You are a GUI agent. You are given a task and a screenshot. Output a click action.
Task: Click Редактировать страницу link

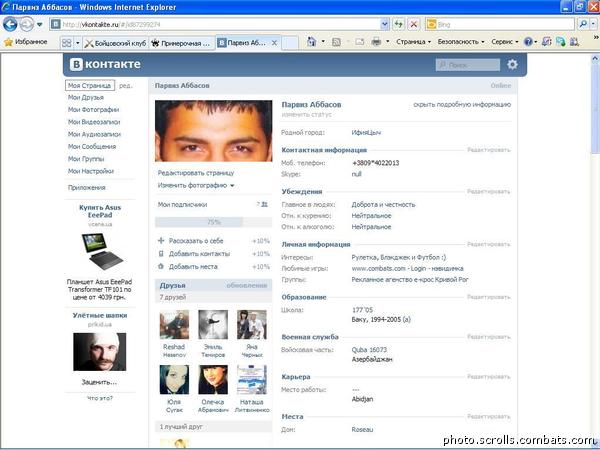pyautogui.click(x=196, y=173)
